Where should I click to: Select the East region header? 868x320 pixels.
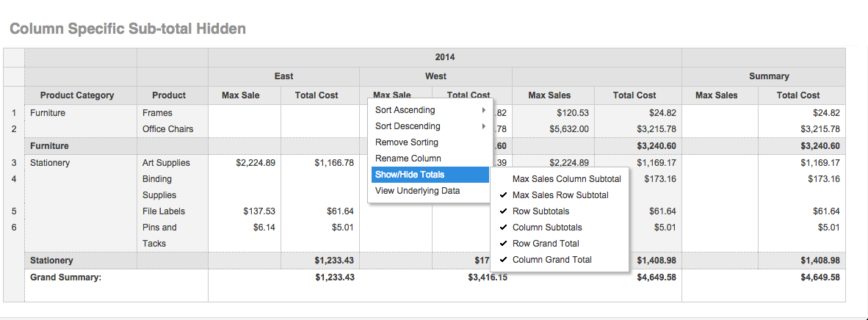pos(283,76)
